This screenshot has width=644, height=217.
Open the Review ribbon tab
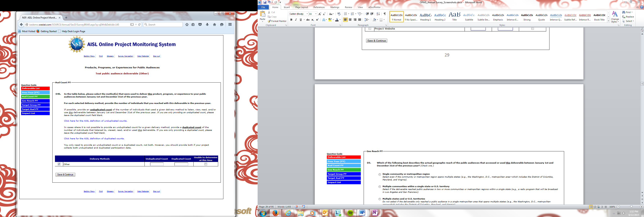click(x=348, y=7)
